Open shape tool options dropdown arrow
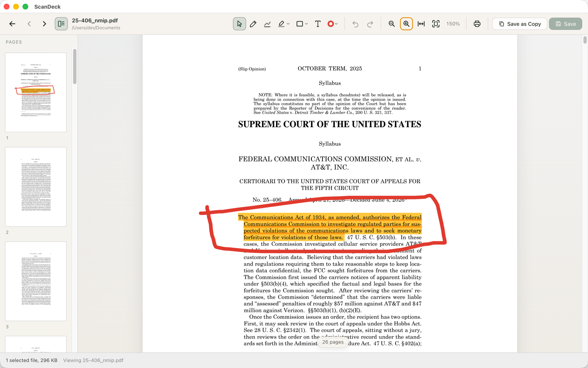 [x=306, y=24]
